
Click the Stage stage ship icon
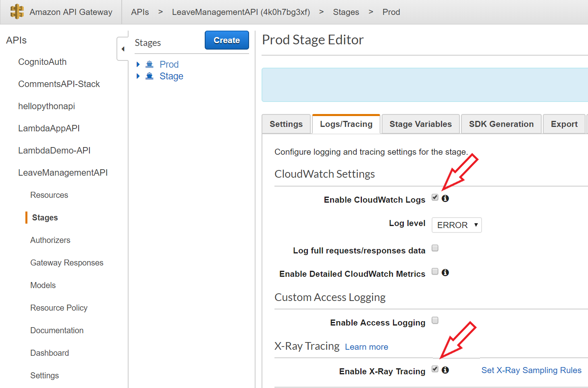click(x=150, y=76)
